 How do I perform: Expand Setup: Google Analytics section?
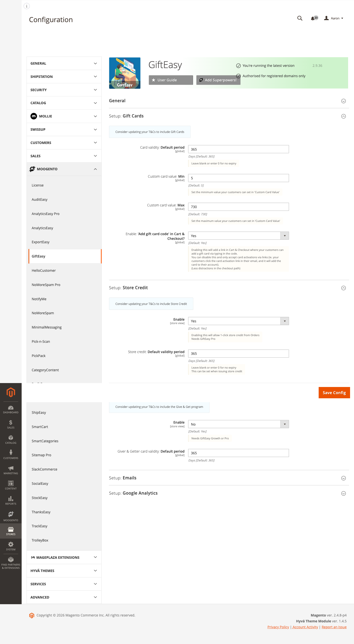229,493
